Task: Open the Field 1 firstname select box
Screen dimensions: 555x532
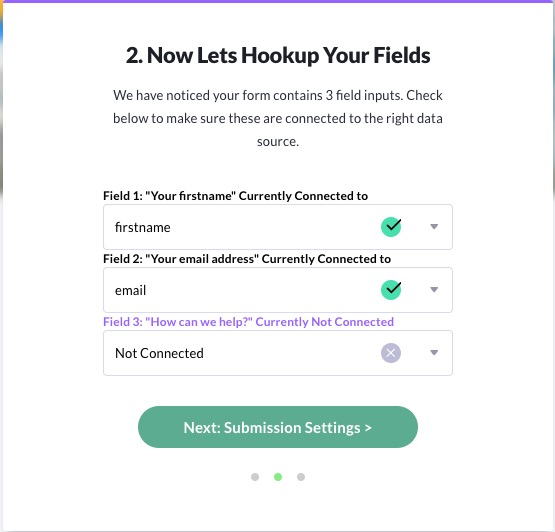Action: (278, 227)
